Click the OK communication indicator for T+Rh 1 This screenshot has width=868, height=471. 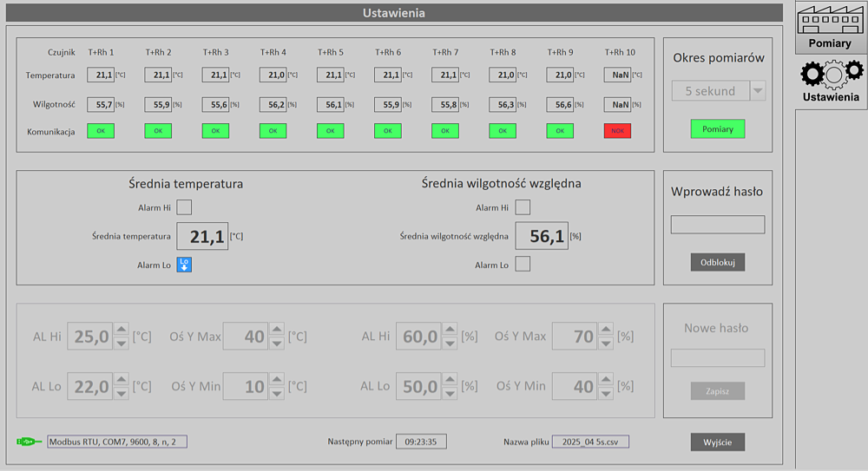tap(100, 131)
